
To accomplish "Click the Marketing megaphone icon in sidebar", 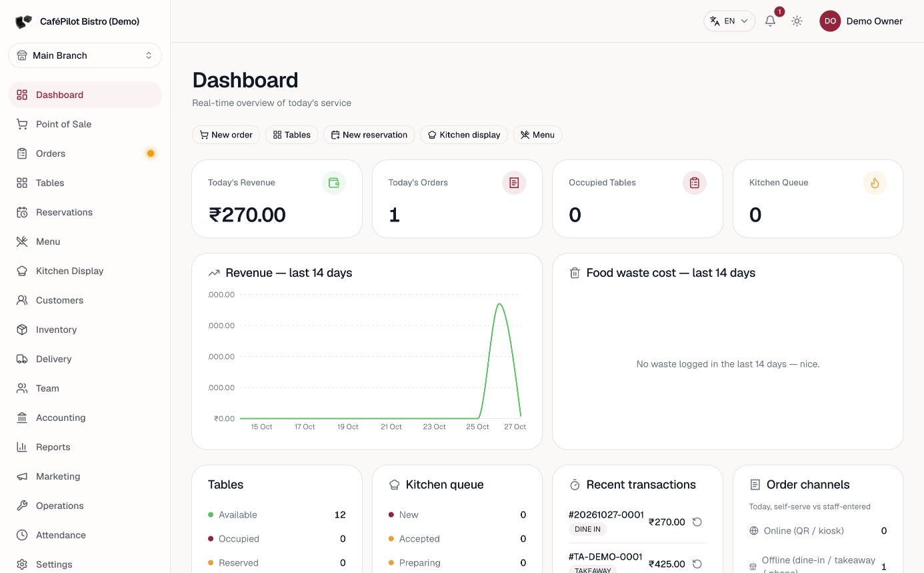I will pyautogui.click(x=22, y=476).
